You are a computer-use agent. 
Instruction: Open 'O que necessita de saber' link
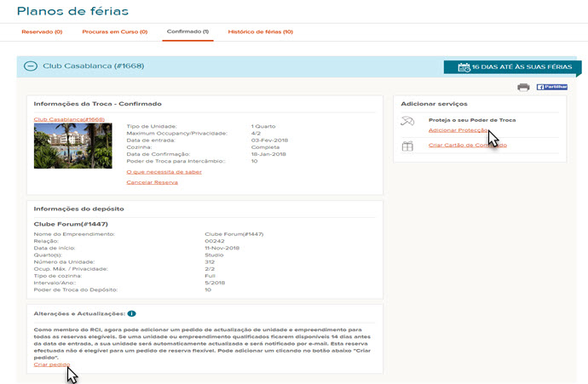pos(164,172)
